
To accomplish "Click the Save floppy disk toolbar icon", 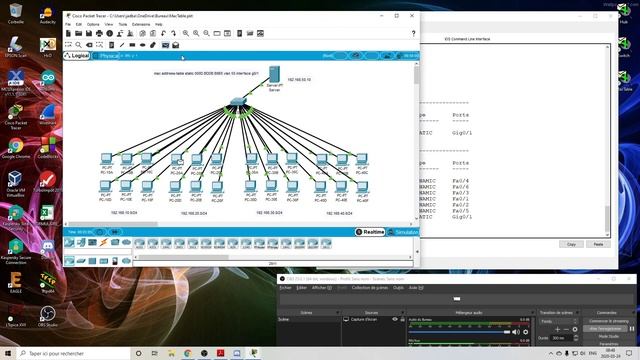I will click(x=89, y=33).
